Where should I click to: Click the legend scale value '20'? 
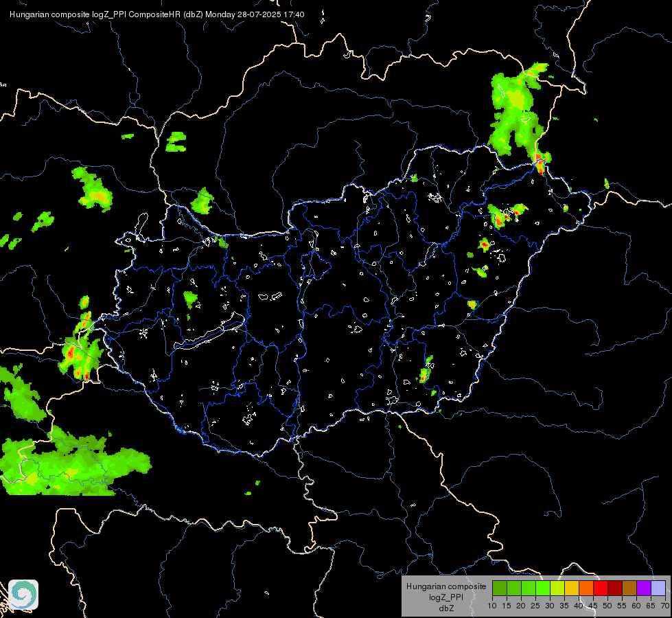(x=521, y=606)
